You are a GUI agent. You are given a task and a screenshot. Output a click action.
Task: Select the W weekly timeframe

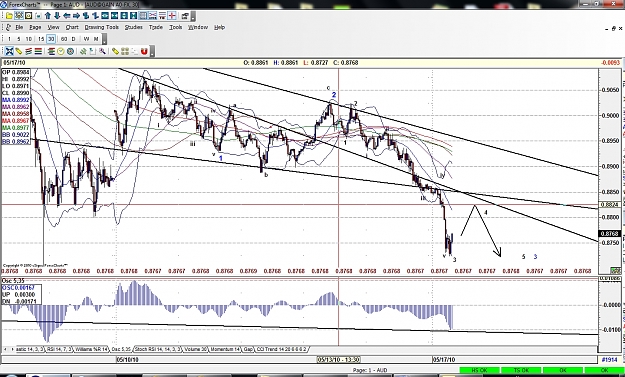(86, 39)
